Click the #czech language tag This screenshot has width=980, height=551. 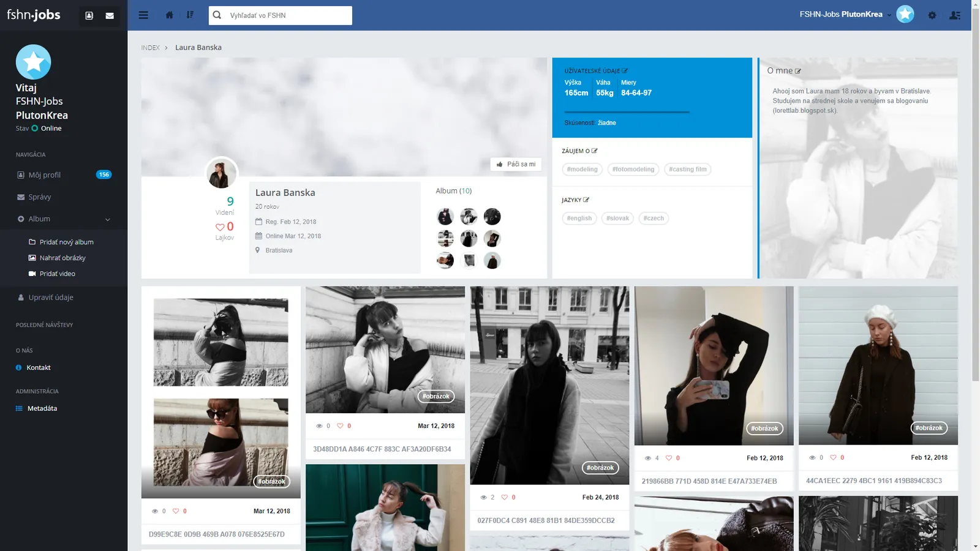pos(654,219)
